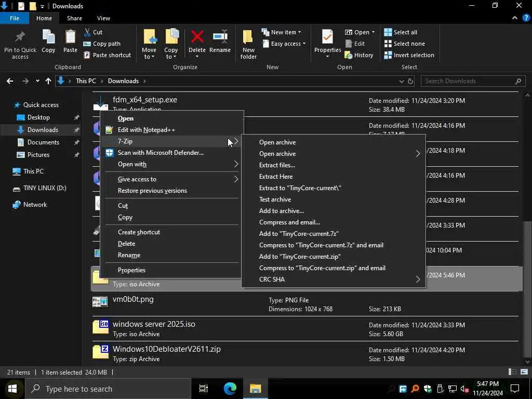Select Desktop in navigation pane
Viewport: 532px width, 399px height.
click(x=38, y=117)
